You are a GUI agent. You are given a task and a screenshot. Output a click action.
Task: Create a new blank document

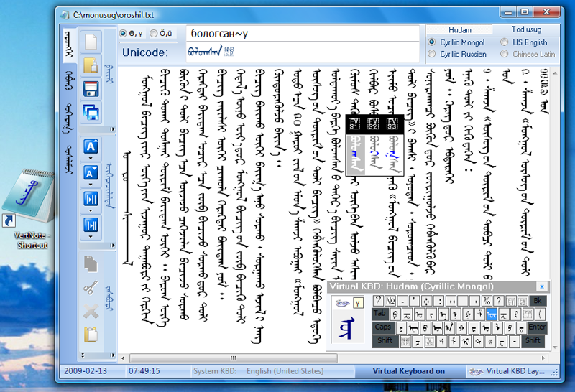91,42
